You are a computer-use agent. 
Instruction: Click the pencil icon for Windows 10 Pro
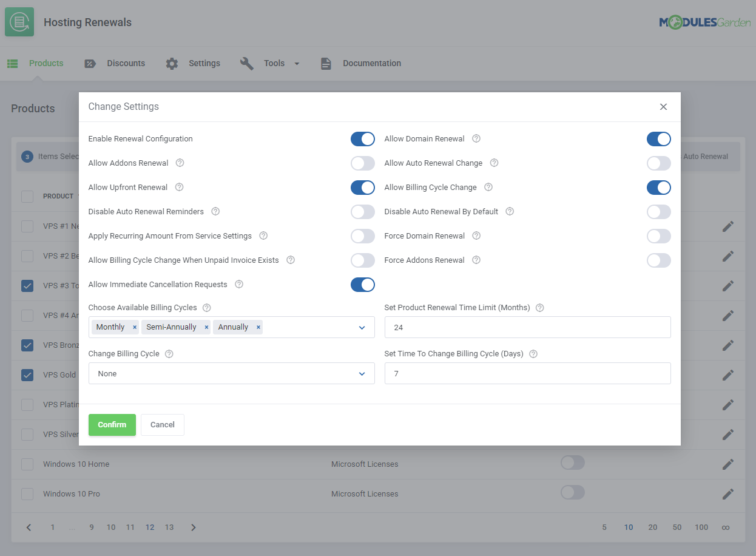point(727,493)
